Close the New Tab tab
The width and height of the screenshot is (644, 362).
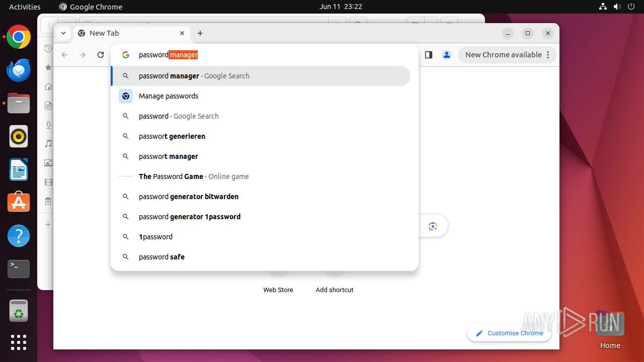[x=182, y=33]
